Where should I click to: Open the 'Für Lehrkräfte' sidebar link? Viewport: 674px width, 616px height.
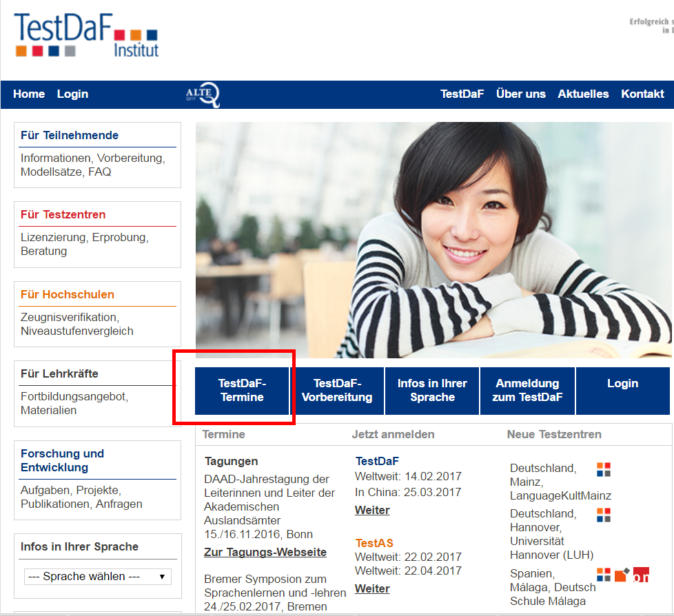click(59, 373)
